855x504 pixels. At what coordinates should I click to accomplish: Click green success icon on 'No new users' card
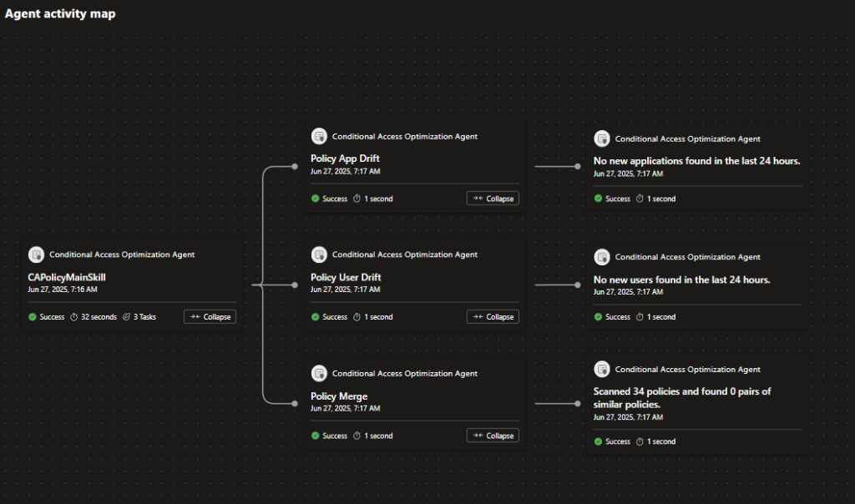coord(598,316)
